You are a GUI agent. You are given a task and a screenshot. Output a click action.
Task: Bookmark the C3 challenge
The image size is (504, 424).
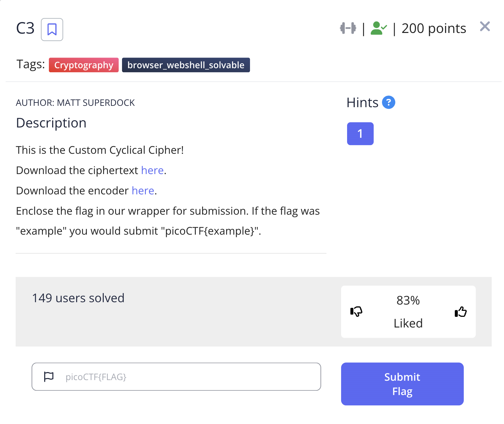click(x=52, y=30)
